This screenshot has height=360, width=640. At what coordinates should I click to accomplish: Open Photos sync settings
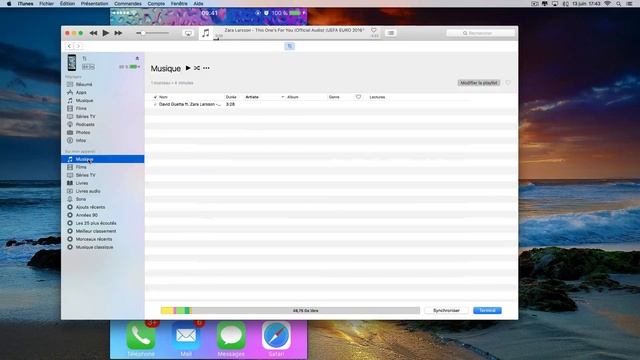point(83,133)
